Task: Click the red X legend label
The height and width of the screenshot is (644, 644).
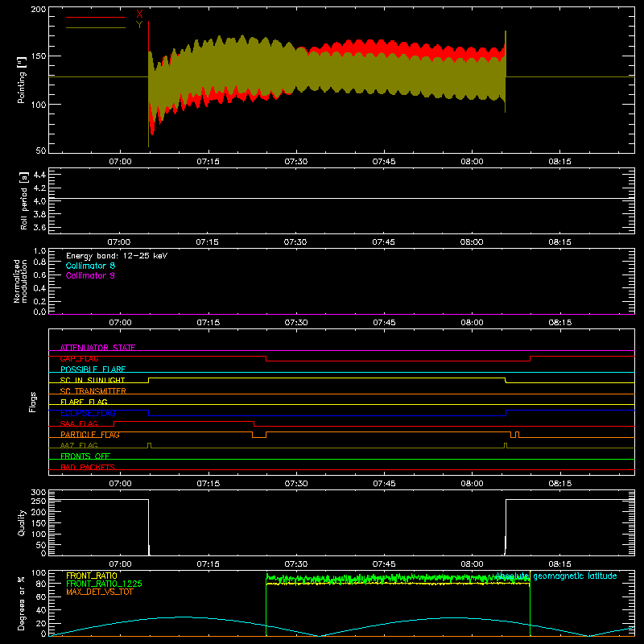Action: (x=139, y=14)
